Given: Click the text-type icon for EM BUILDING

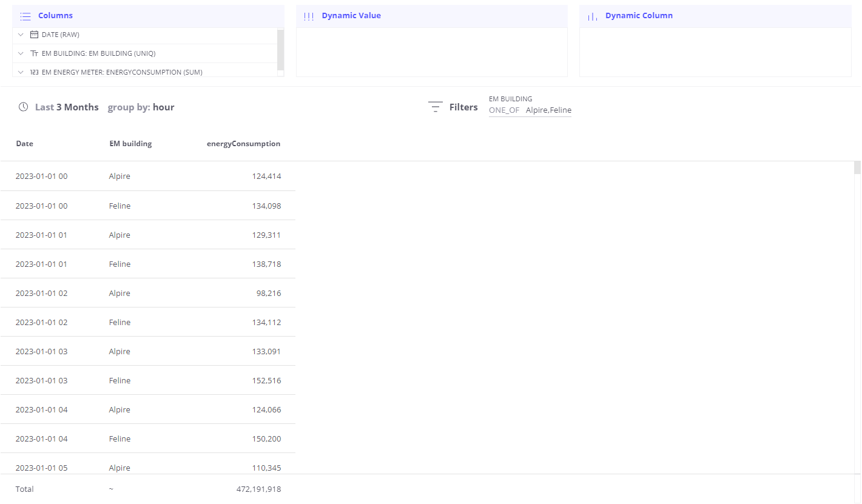Looking at the screenshot, I should [x=34, y=53].
